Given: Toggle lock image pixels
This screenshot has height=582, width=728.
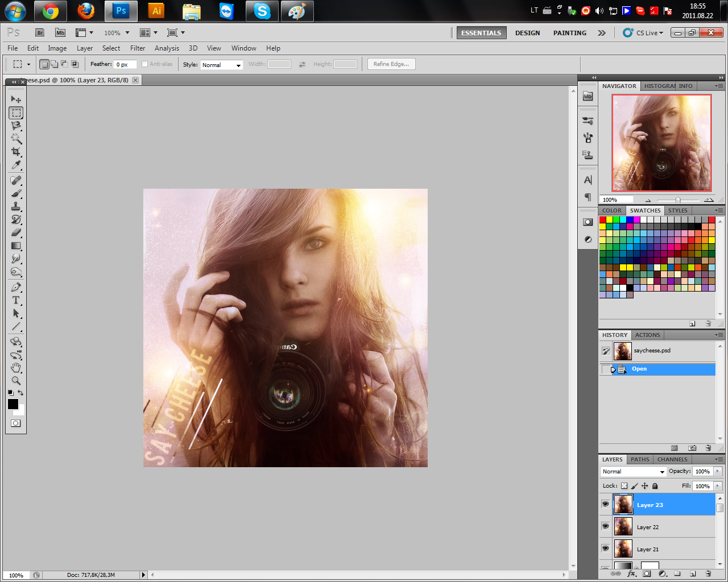Looking at the screenshot, I should [x=635, y=486].
